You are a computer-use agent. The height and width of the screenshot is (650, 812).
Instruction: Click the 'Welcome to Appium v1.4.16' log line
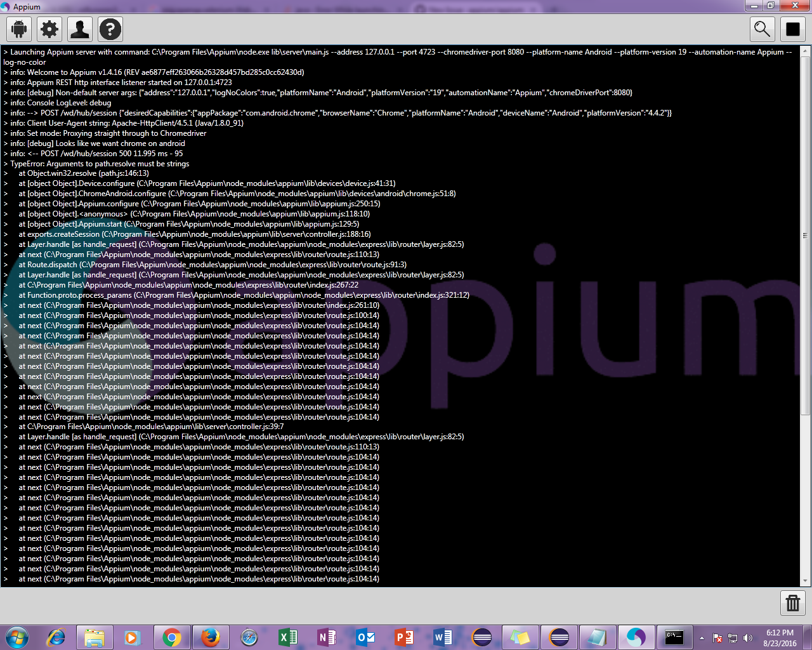coord(154,72)
